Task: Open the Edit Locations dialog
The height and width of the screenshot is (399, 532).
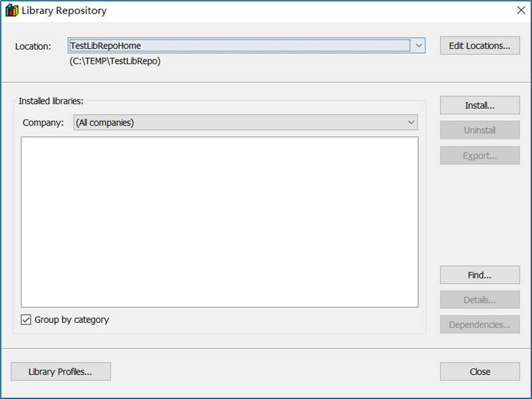Action: tap(479, 45)
